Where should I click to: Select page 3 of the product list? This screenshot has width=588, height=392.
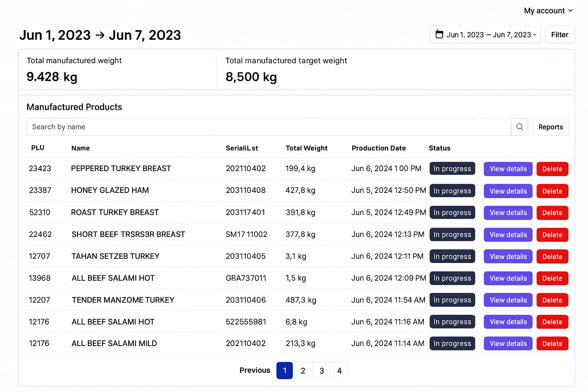[x=321, y=370]
